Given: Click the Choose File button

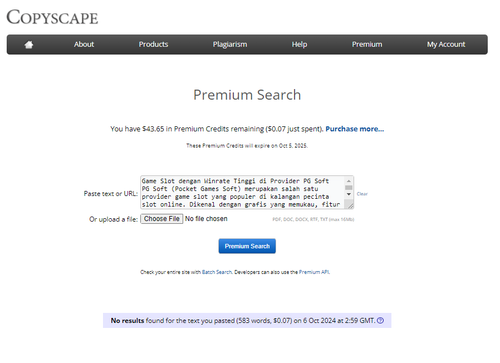Looking at the screenshot, I should click(x=162, y=219).
